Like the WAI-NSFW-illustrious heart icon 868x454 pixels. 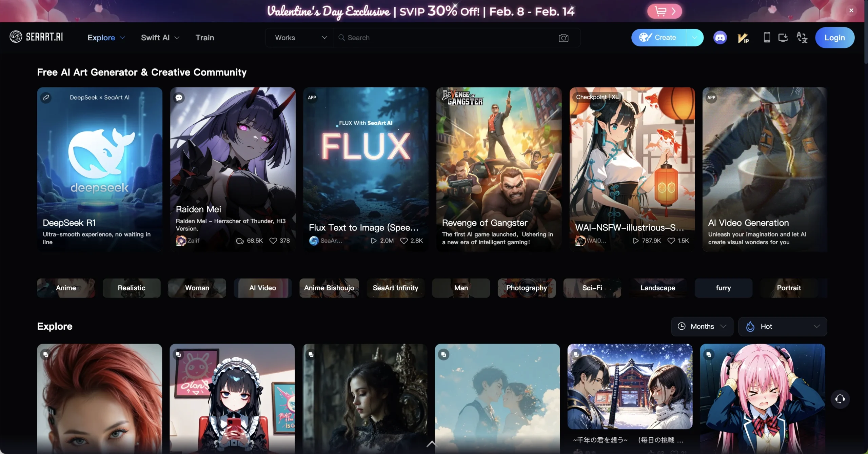tap(671, 241)
